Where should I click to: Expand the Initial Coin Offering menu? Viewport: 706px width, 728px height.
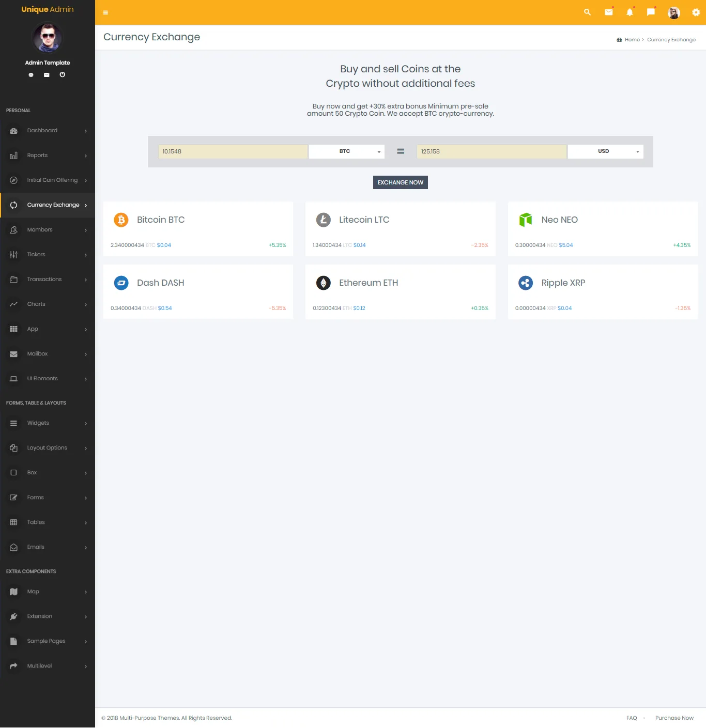coord(52,180)
